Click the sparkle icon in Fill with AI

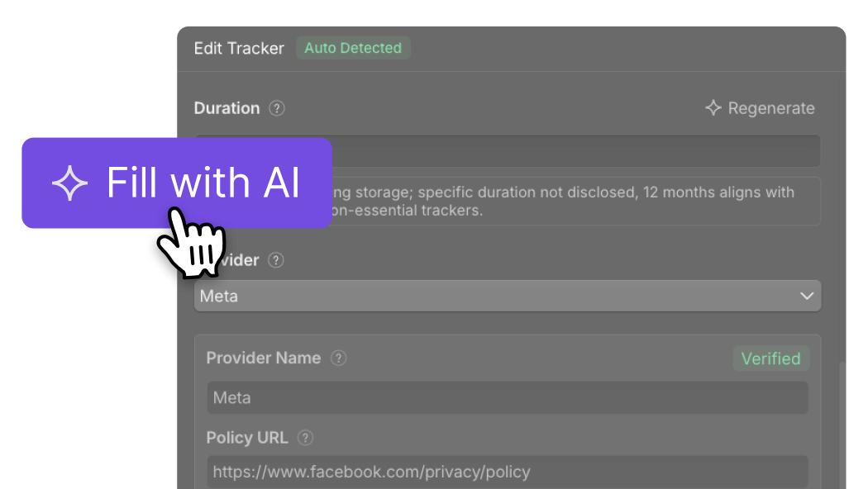[69, 183]
